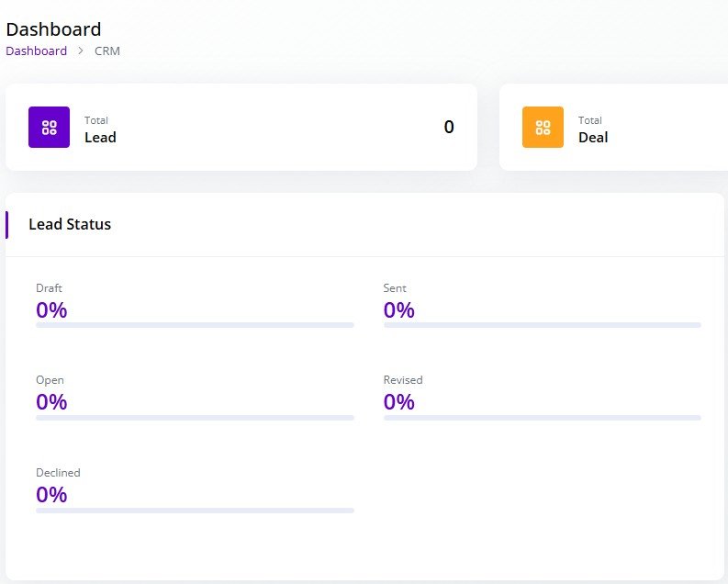Click the Total Lead count of 0

pos(449,128)
